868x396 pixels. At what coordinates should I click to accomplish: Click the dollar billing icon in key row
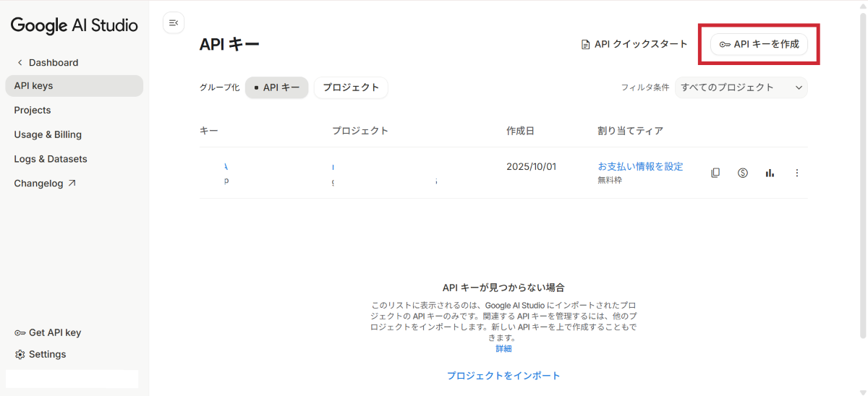(742, 173)
